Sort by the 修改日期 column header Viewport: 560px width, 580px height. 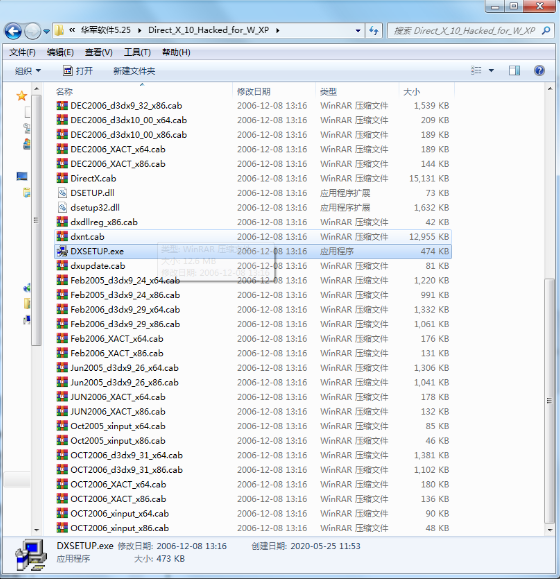click(x=254, y=92)
